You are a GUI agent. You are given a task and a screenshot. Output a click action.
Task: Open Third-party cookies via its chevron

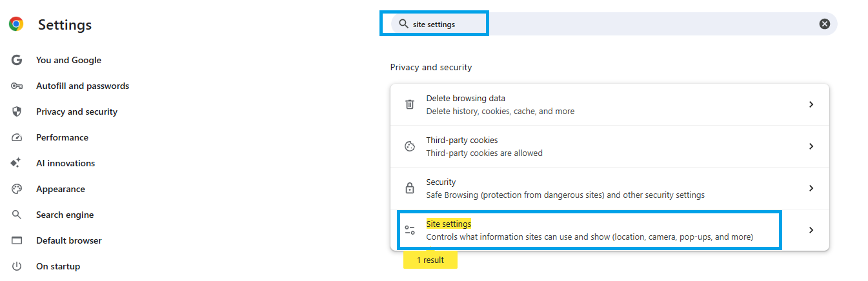pos(811,146)
